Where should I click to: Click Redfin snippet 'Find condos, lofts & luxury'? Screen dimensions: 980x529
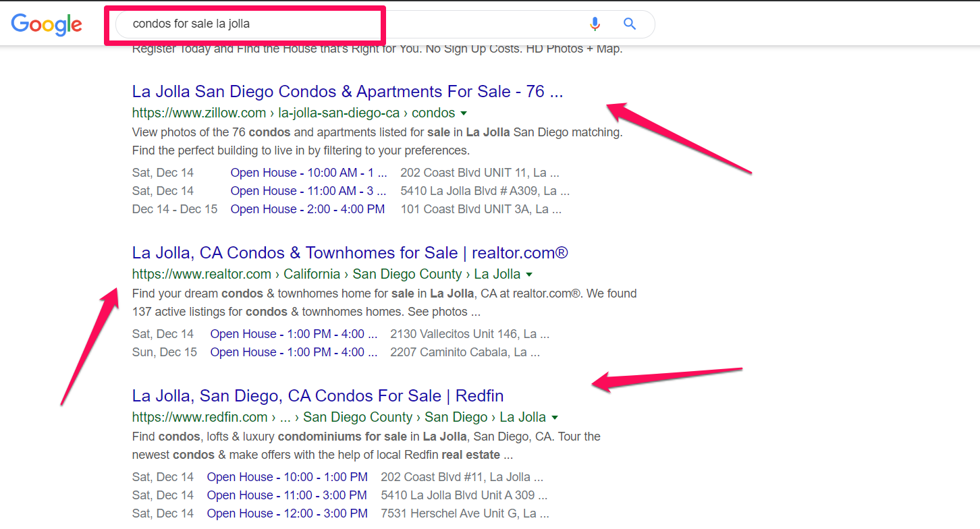tap(366, 446)
